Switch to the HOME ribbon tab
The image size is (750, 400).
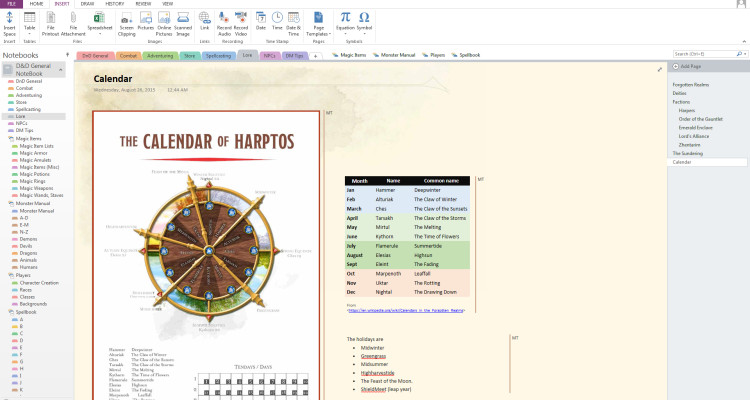click(x=36, y=4)
